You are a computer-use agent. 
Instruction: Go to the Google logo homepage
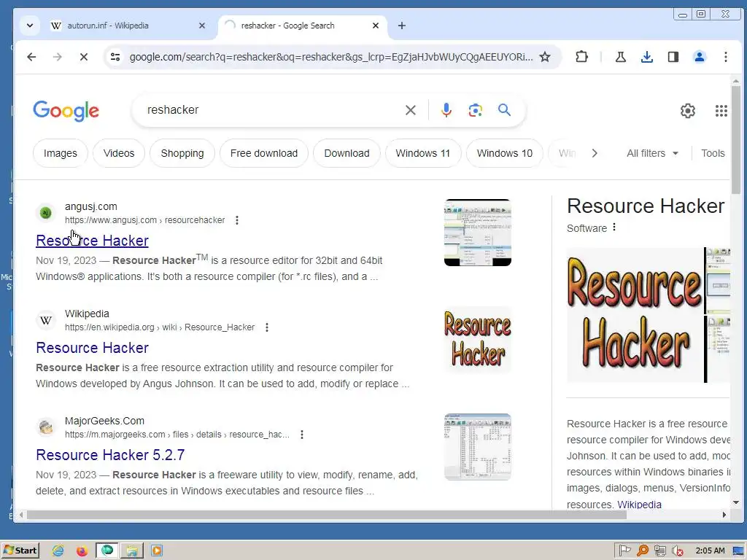[66, 111]
